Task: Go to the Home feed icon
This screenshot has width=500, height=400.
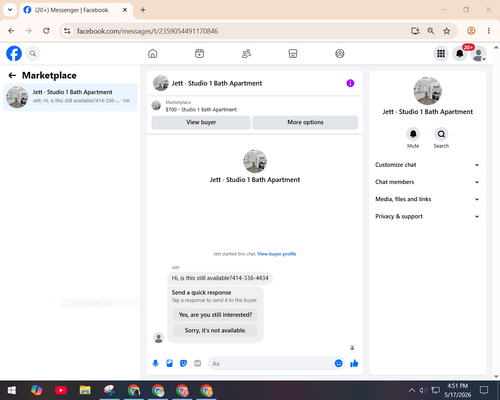Action: pyautogui.click(x=153, y=53)
